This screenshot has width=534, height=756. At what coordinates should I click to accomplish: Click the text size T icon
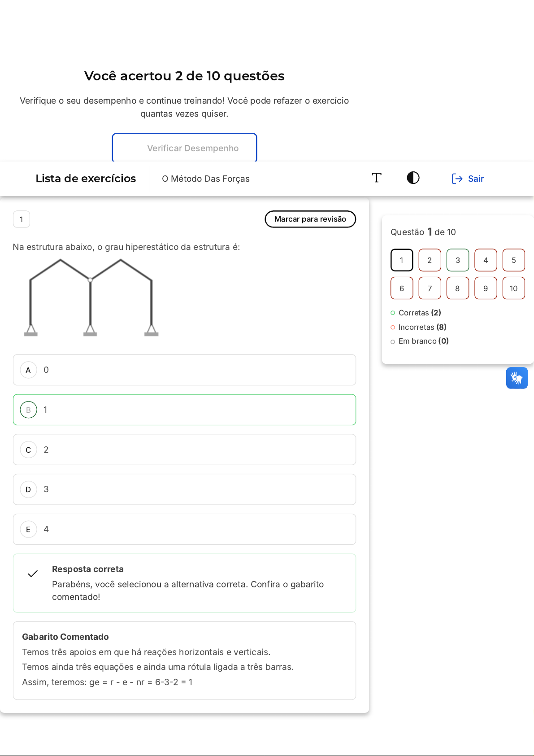click(x=377, y=178)
